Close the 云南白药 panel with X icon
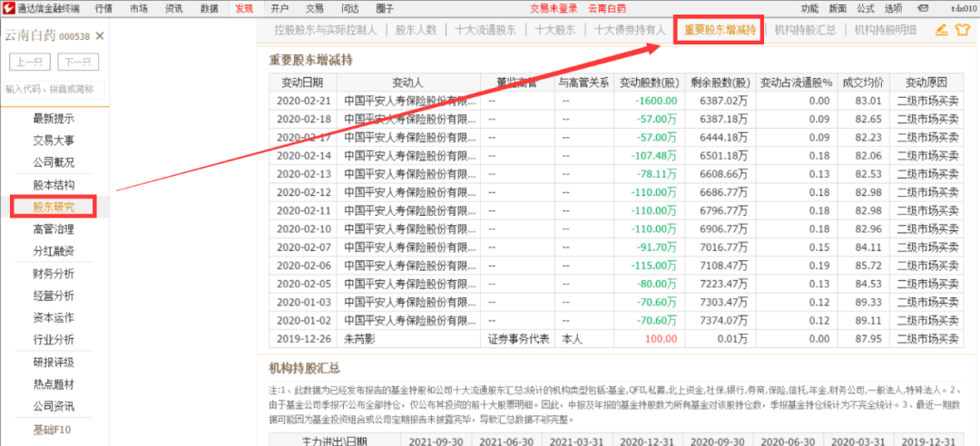Viewport: 980px width, 446px height. click(x=100, y=36)
